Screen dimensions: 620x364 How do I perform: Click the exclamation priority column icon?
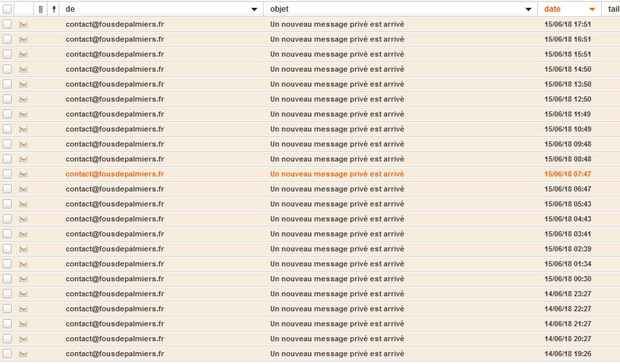(53, 9)
